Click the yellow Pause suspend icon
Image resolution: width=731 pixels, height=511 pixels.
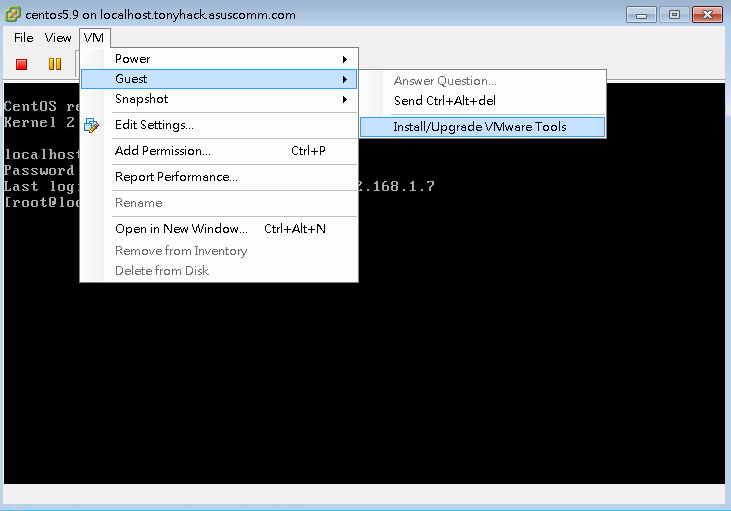click(55, 64)
